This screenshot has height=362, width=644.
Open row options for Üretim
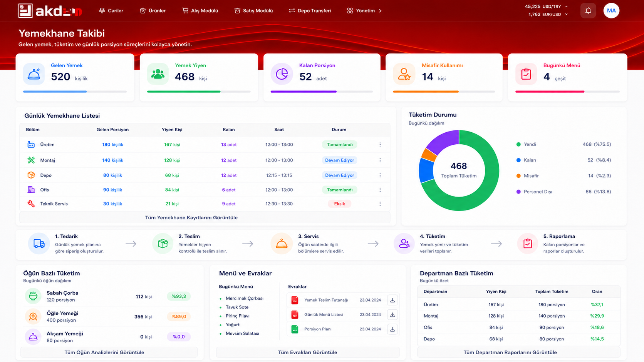click(x=380, y=145)
